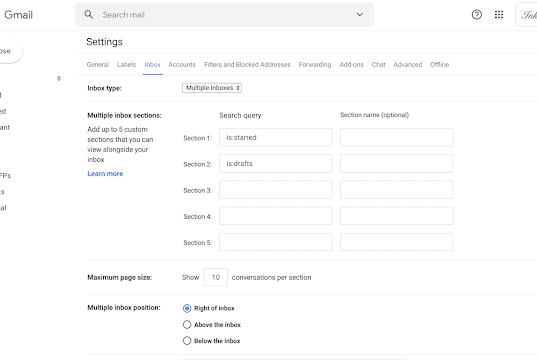Click 'Multiple inbox position:' label
Image resolution: width=537 pixels, height=360 pixels.
124,308
